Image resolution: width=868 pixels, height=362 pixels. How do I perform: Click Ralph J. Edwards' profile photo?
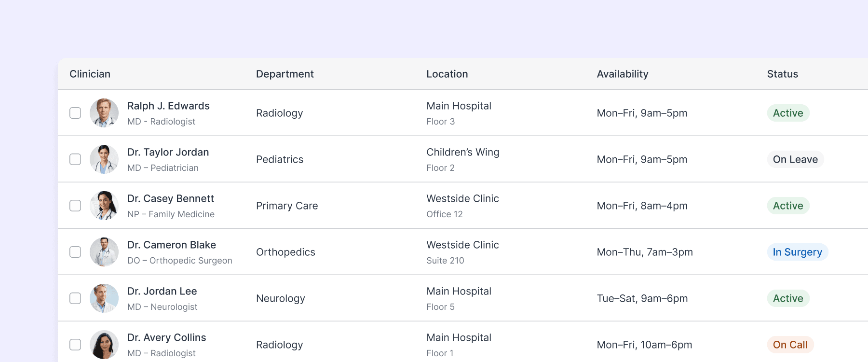pyautogui.click(x=104, y=112)
